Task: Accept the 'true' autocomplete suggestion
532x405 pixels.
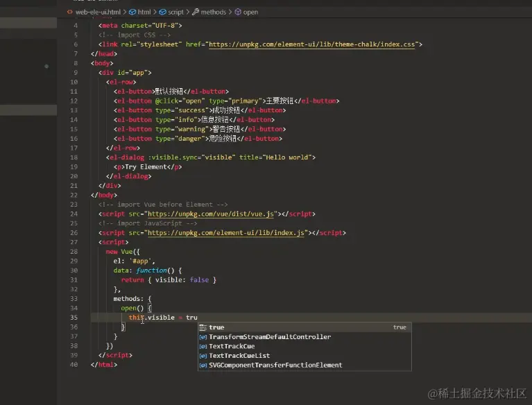Action: coord(304,327)
